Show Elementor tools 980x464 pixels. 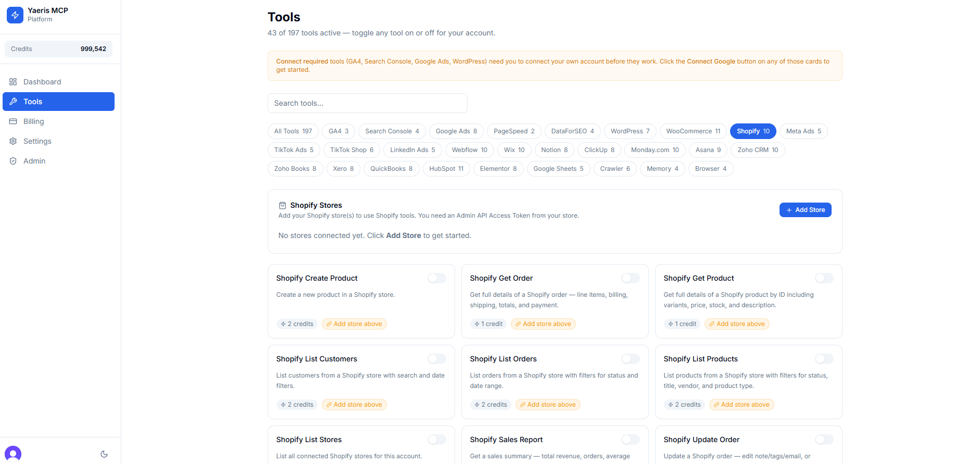click(498, 169)
